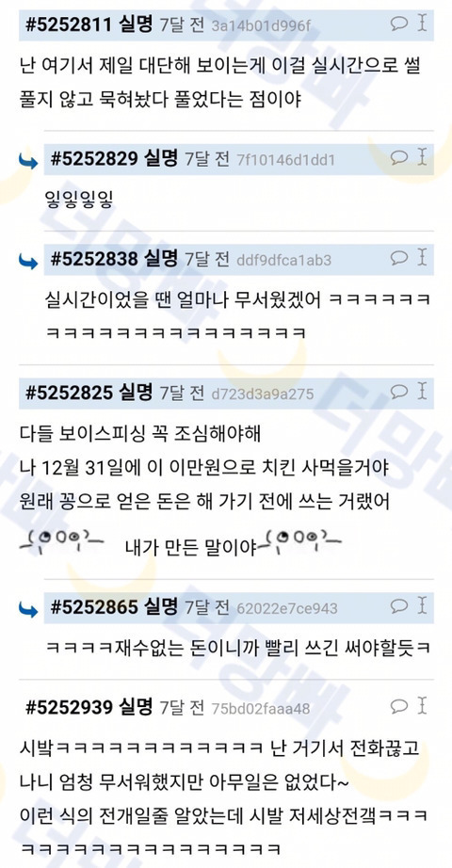
Task: Select user hash 75bd02faaa48
Action: click(261, 708)
